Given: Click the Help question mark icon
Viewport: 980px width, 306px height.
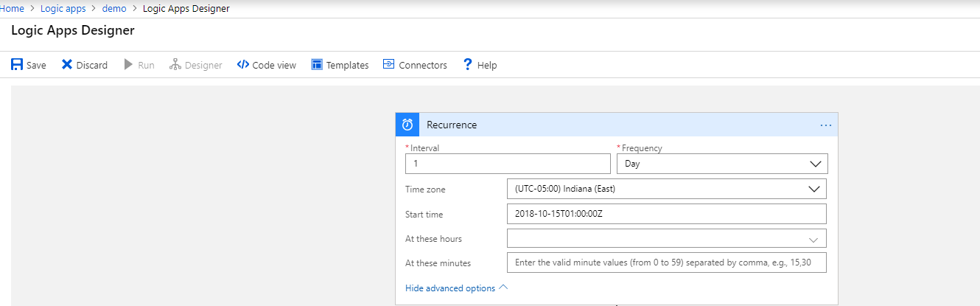Looking at the screenshot, I should coord(467,65).
